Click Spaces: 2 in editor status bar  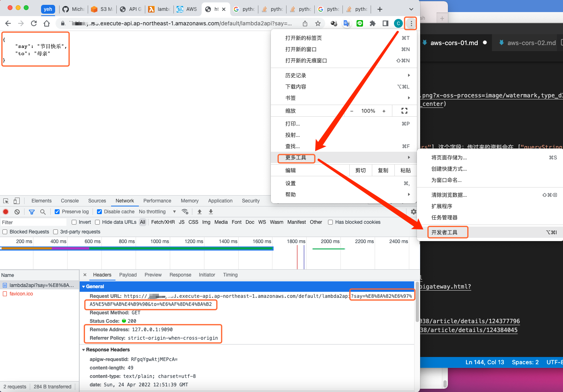(x=525, y=362)
